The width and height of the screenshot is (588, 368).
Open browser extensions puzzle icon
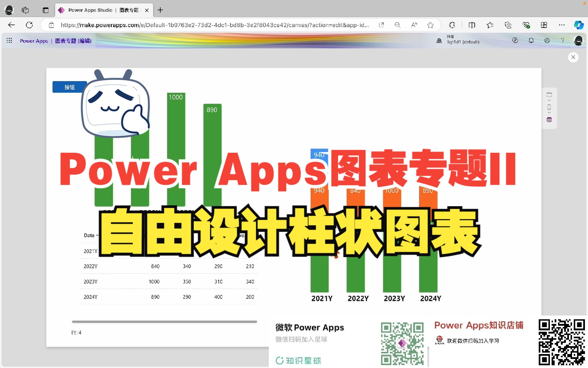click(452, 25)
